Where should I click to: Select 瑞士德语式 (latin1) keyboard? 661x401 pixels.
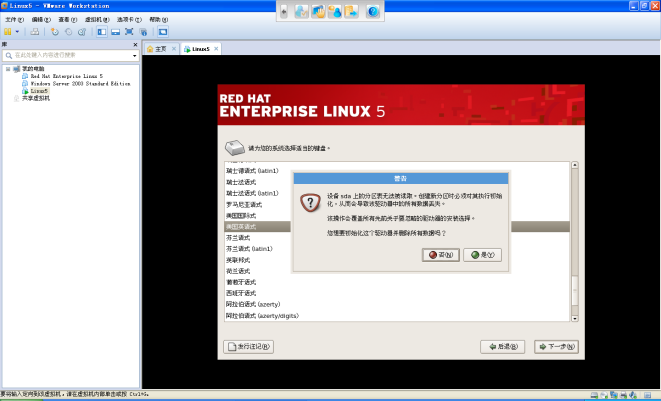[252, 171]
